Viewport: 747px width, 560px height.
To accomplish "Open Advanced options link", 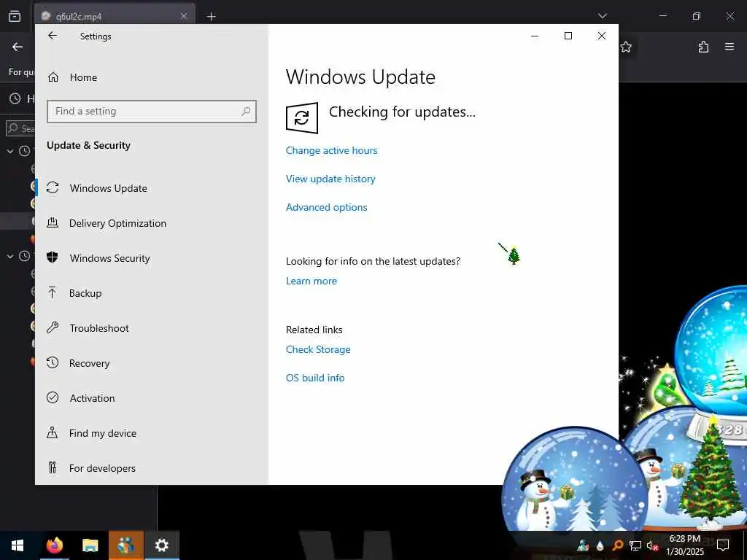I will coord(326,207).
